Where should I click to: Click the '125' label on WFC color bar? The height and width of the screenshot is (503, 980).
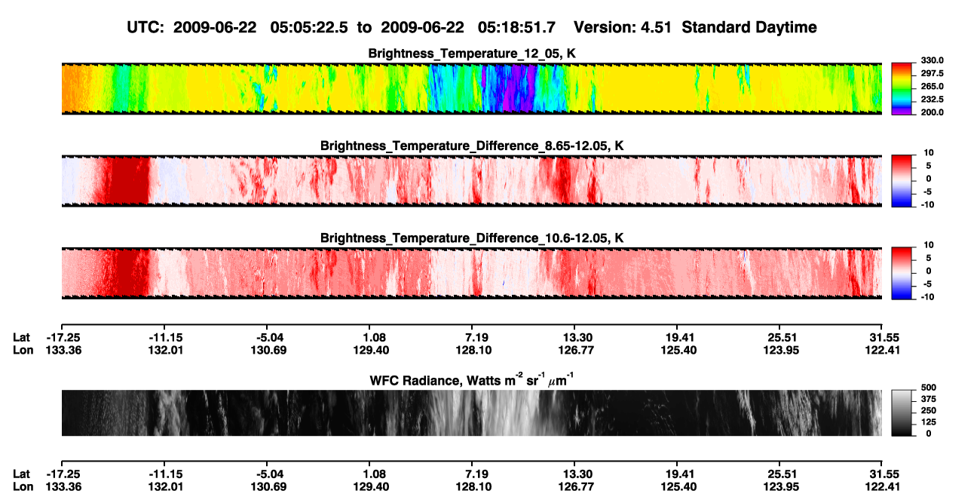click(x=929, y=422)
